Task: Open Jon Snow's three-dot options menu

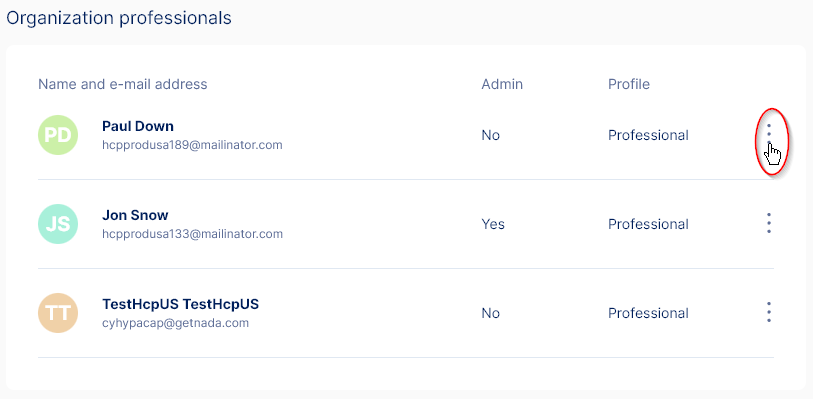Action: point(769,223)
